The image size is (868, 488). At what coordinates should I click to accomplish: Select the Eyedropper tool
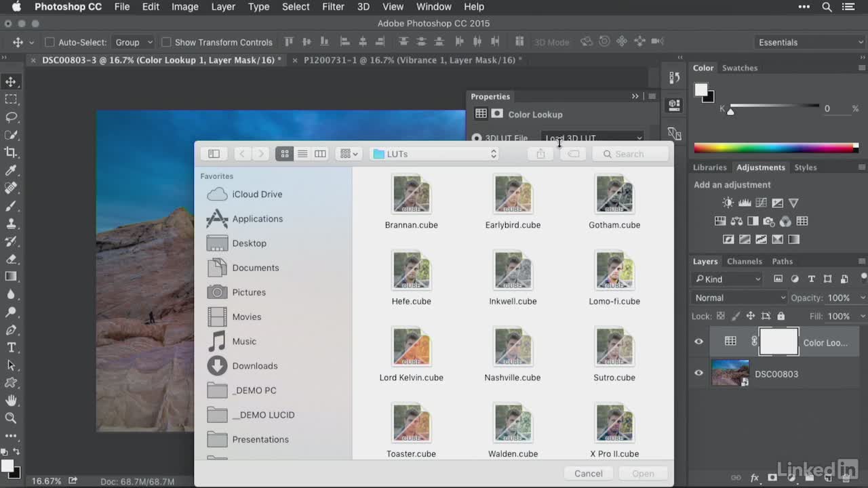[11, 170]
